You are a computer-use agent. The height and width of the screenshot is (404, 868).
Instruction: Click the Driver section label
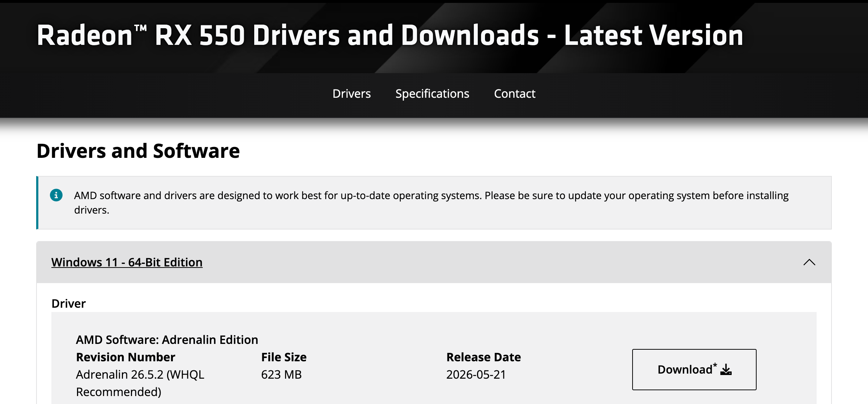(x=69, y=303)
